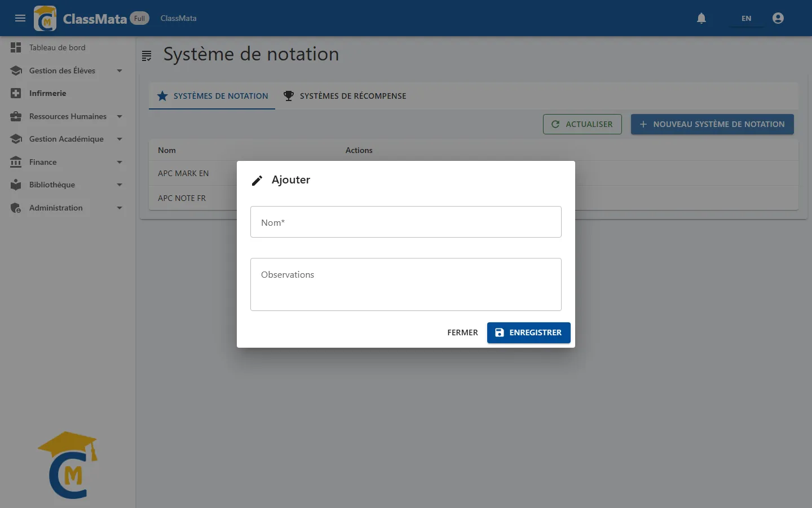The width and height of the screenshot is (812, 508).
Task: Click the list icon beside page title
Action: (x=147, y=55)
